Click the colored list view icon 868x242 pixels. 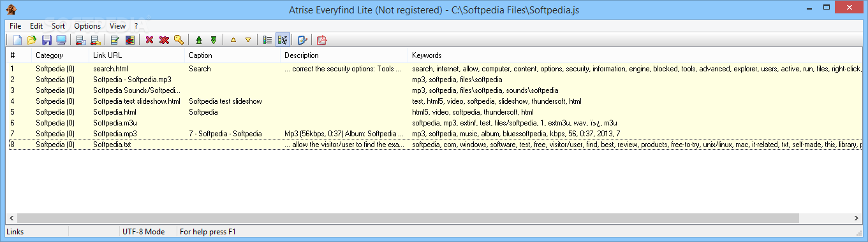[267, 40]
